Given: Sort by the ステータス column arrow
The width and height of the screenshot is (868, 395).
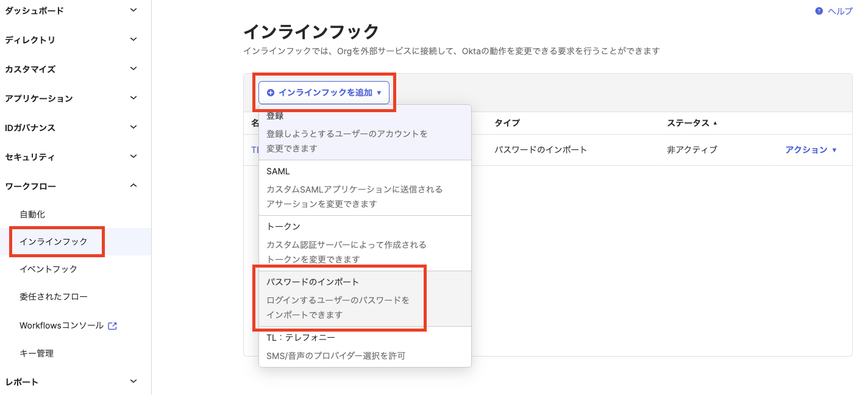Looking at the screenshot, I should point(715,123).
